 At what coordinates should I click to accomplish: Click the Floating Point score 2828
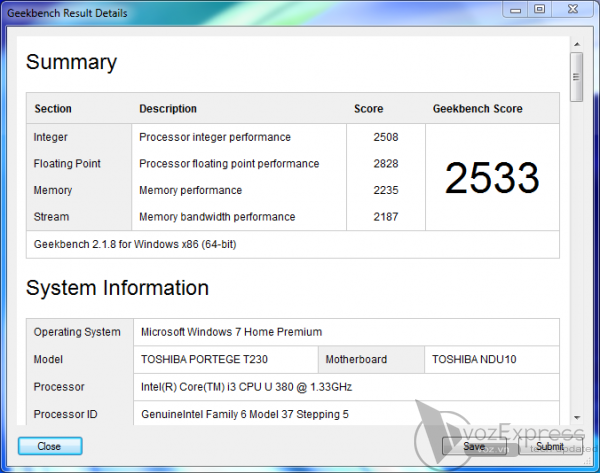click(x=386, y=163)
